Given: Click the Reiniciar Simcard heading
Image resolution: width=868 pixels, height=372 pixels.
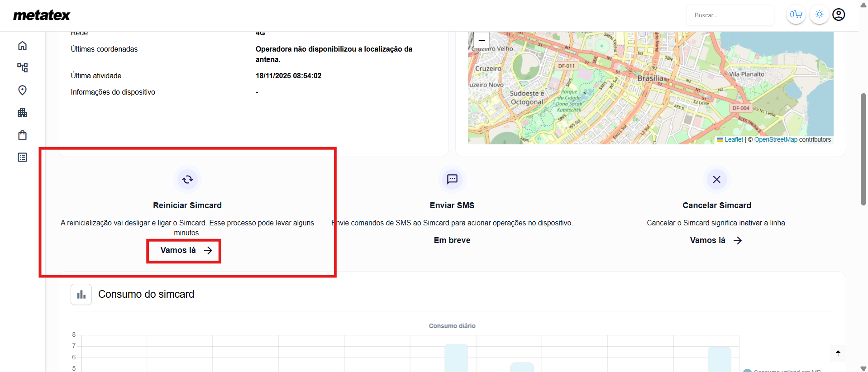Looking at the screenshot, I should 187,205.
